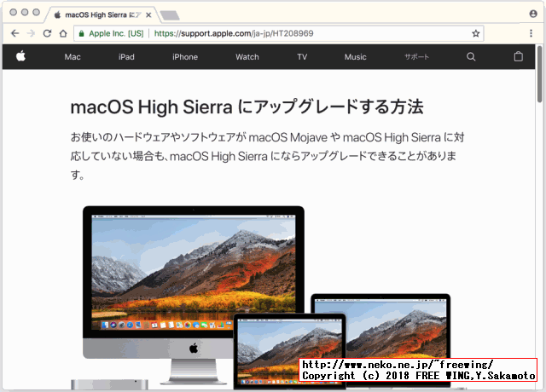Click the forward navigation arrow
Image resolution: width=546 pixels, height=392 pixels.
31,33
